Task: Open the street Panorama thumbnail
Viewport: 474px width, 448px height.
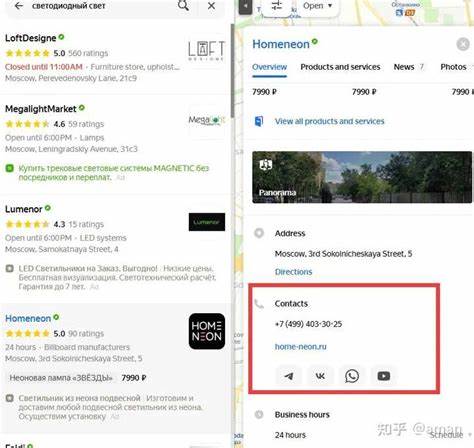Action: click(x=362, y=177)
